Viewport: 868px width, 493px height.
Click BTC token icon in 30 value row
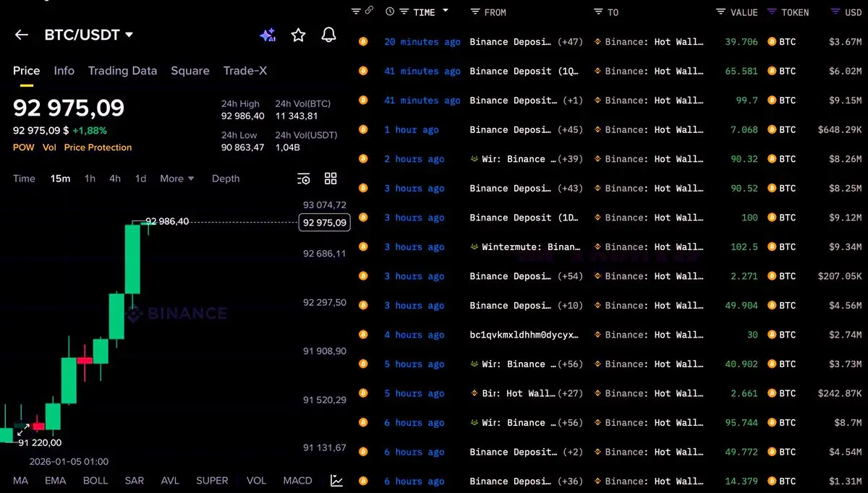click(x=772, y=335)
